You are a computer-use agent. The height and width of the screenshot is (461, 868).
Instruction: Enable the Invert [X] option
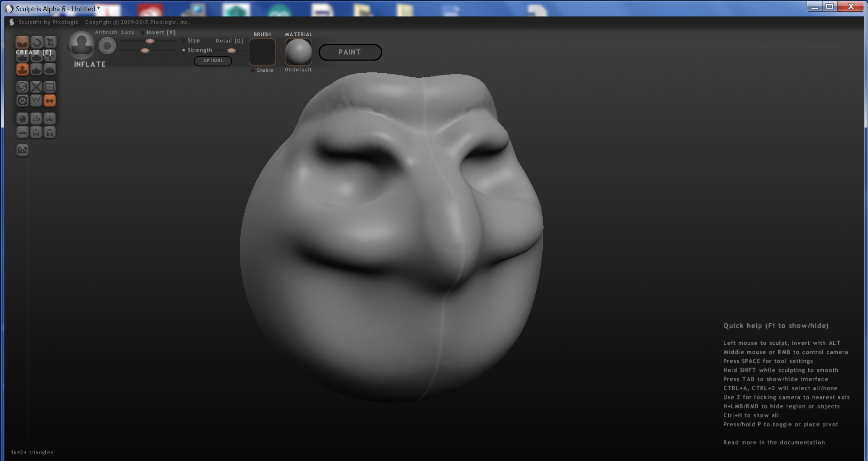(x=158, y=33)
